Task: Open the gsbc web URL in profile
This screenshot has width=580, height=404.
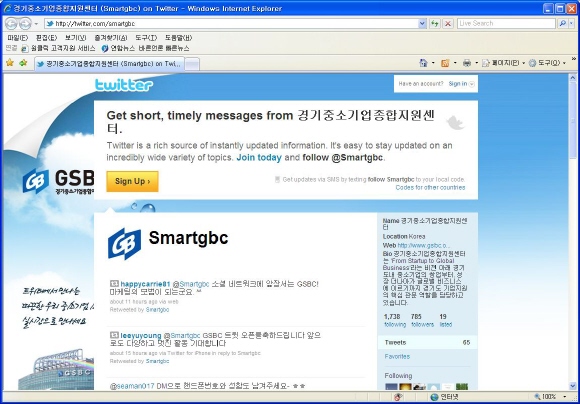Action: [424, 245]
